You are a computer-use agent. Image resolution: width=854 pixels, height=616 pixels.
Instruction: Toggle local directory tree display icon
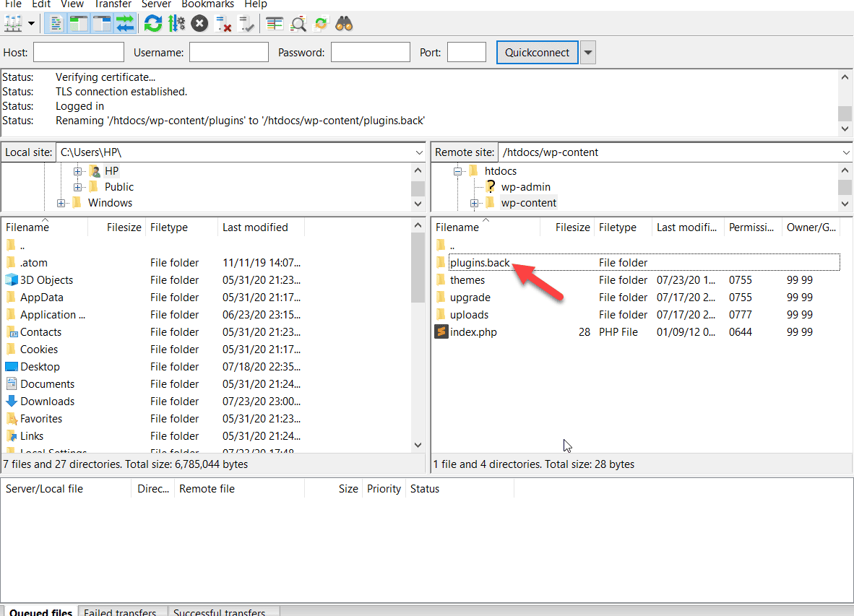79,24
